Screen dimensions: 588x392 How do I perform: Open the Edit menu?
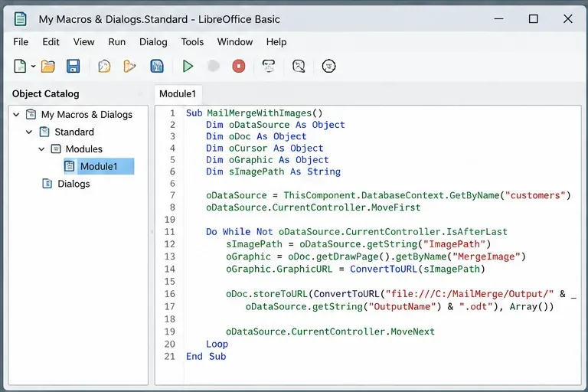(51, 42)
